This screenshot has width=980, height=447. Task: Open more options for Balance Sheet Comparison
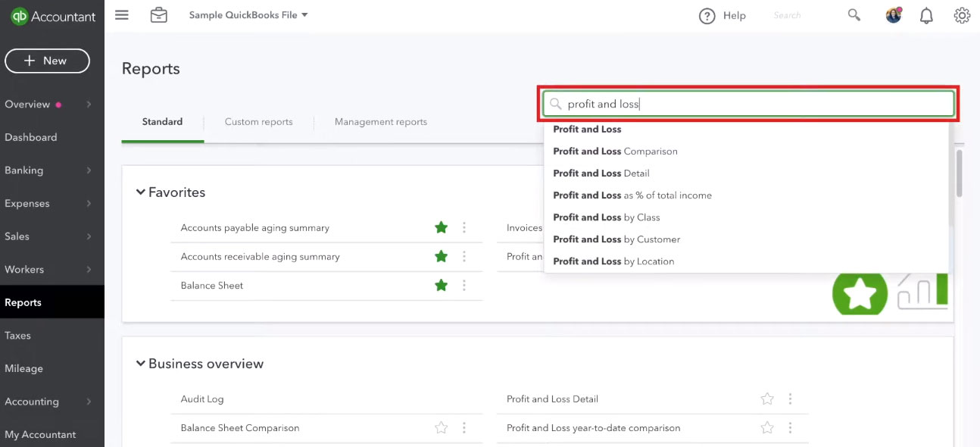click(464, 427)
